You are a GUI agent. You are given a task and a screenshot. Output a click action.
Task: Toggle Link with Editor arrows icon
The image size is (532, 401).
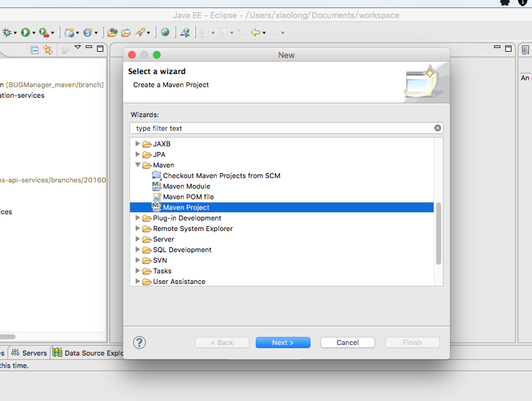pos(48,50)
